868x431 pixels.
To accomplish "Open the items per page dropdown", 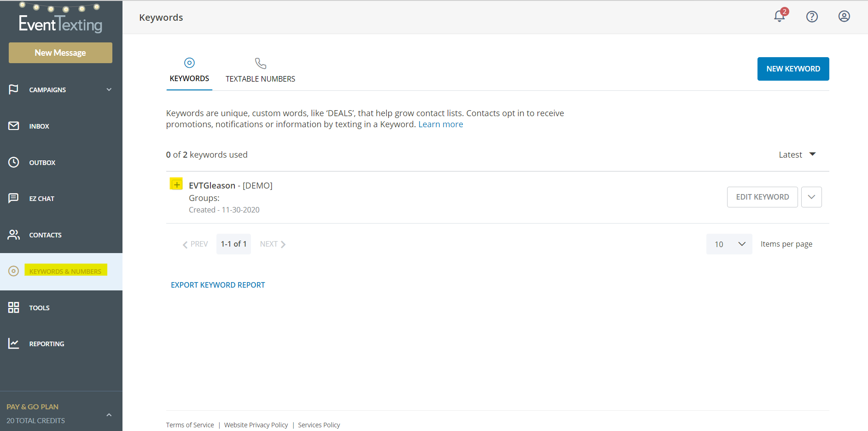I will (729, 244).
